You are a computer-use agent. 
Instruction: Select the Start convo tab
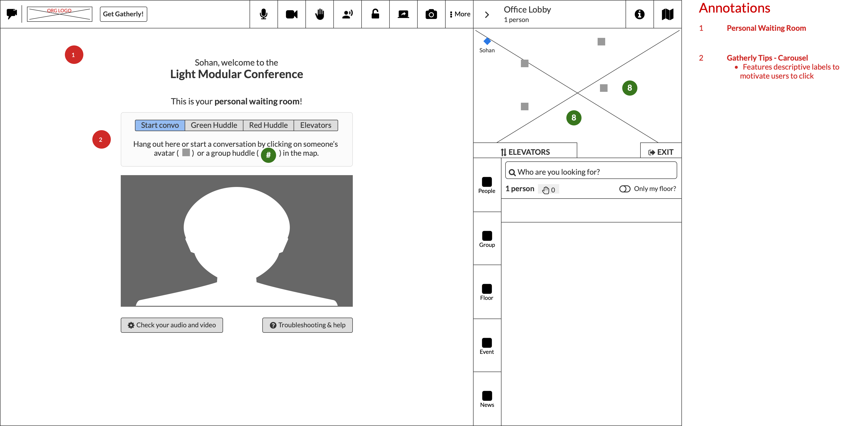160,125
